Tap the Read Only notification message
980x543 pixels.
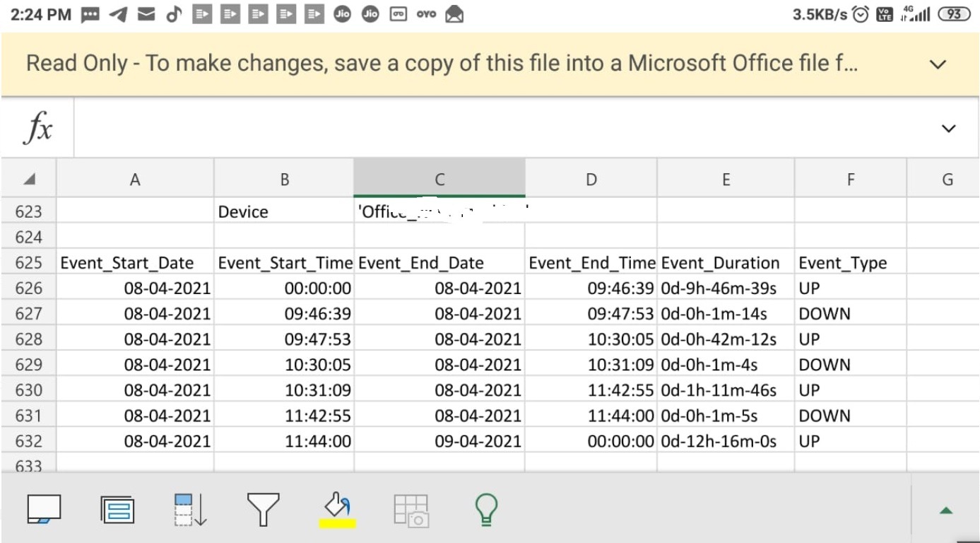pos(442,64)
